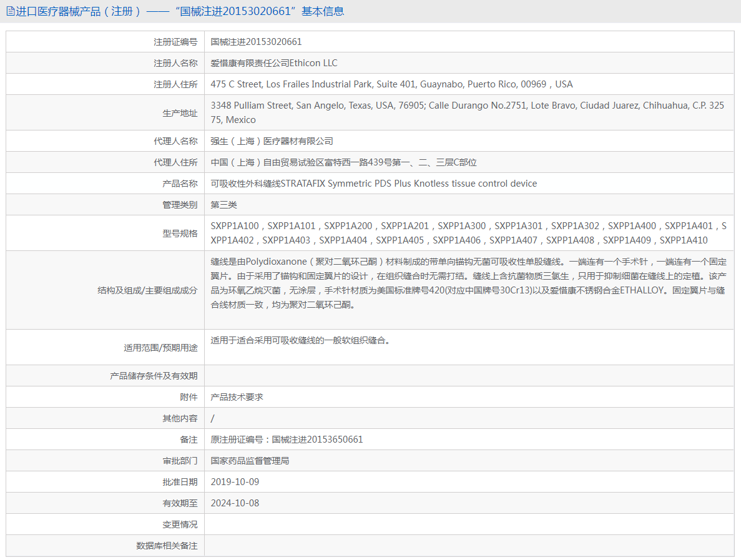Click the 注册人住所 label
741x560 pixels.
click(175, 84)
